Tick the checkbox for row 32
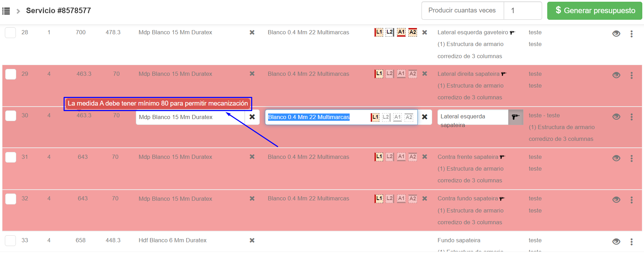644x254 pixels. pos(10,199)
